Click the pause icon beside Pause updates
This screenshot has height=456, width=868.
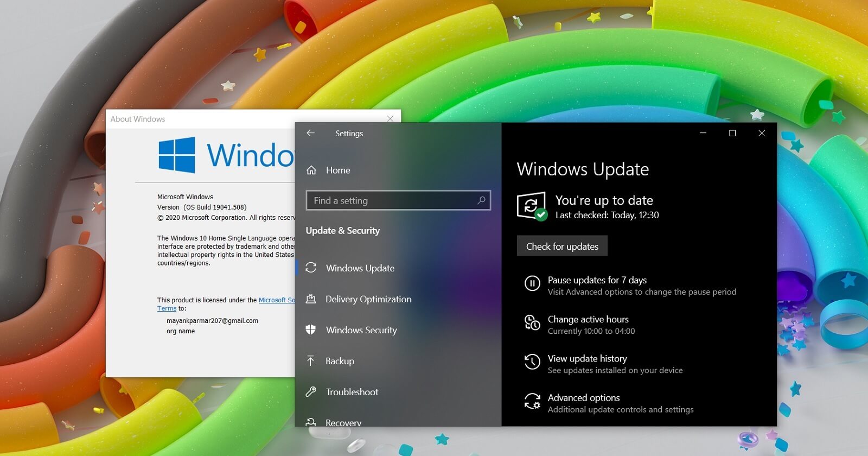pos(532,283)
